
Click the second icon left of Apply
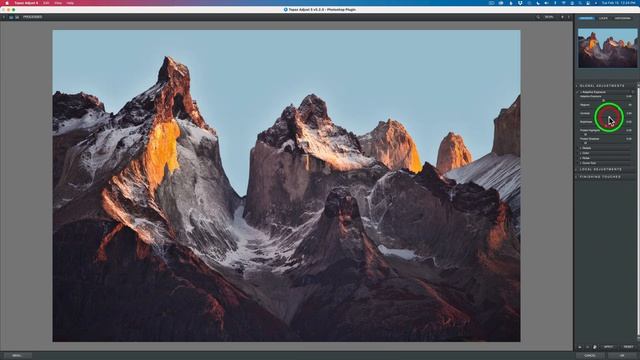[587, 347]
